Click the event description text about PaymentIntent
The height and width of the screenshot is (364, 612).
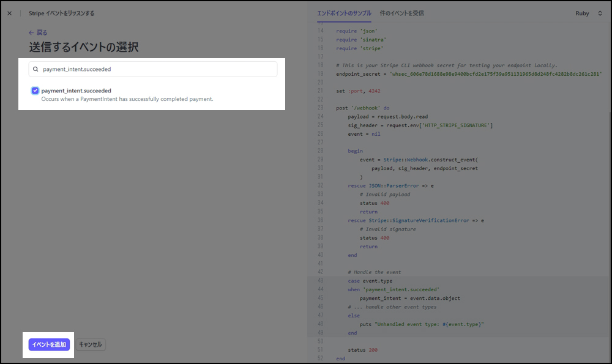(127, 99)
